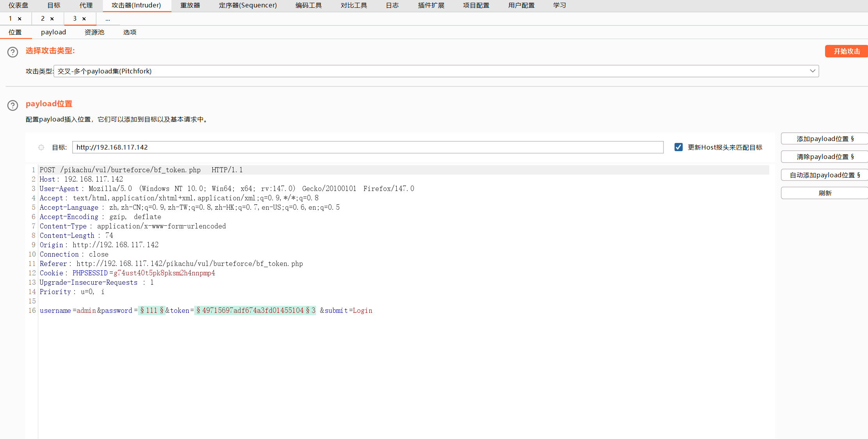Open the 选项 sub-tab
This screenshot has width=868, height=439.
pyautogui.click(x=130, y=32)
